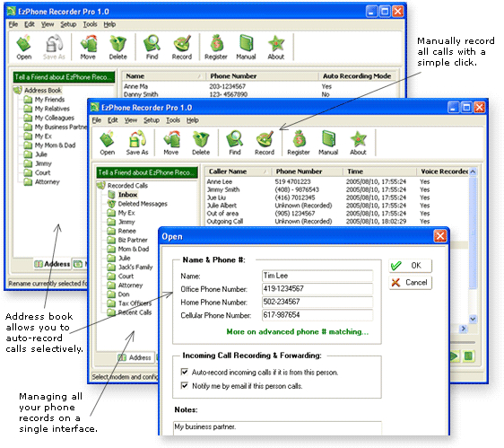This screenshot has width=504, height=448.
Task: Open More on advanced phone # matching link
Action: click(298, 332)
